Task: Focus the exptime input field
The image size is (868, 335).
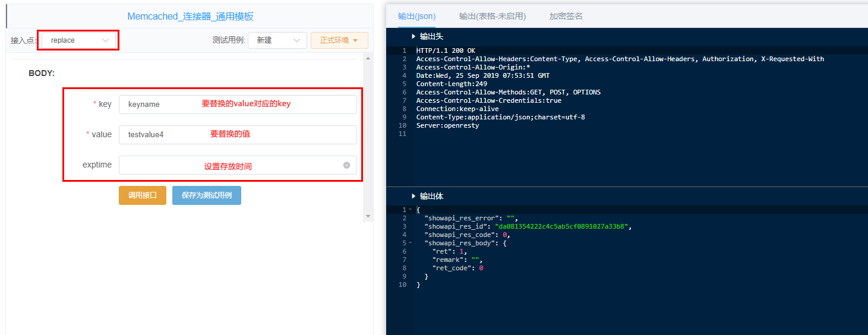Action: [238, 165]
